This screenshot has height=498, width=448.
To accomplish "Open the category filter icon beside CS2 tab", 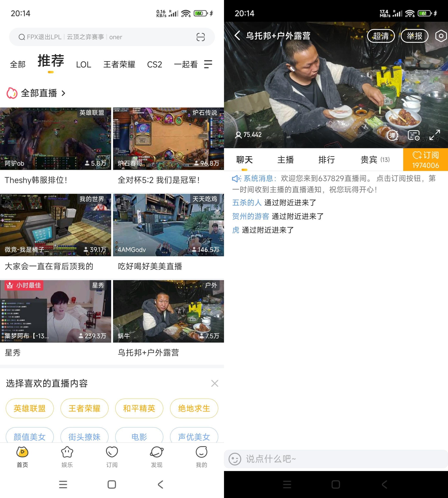I will pyautogui.click(x=208, y=64).
